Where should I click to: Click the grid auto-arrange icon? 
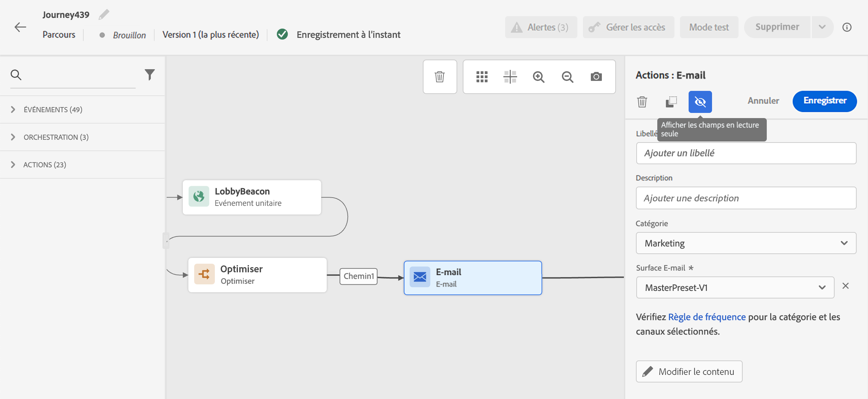(x=482, y=77)
